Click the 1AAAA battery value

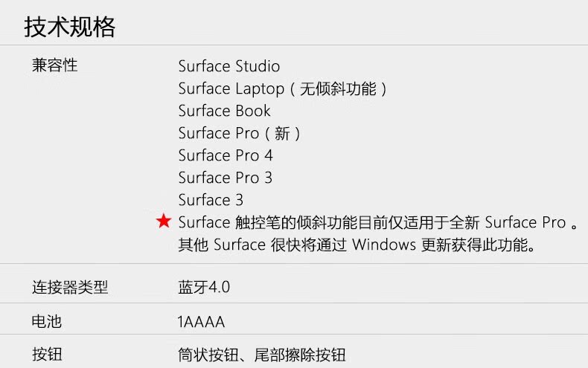coord(201,322)
